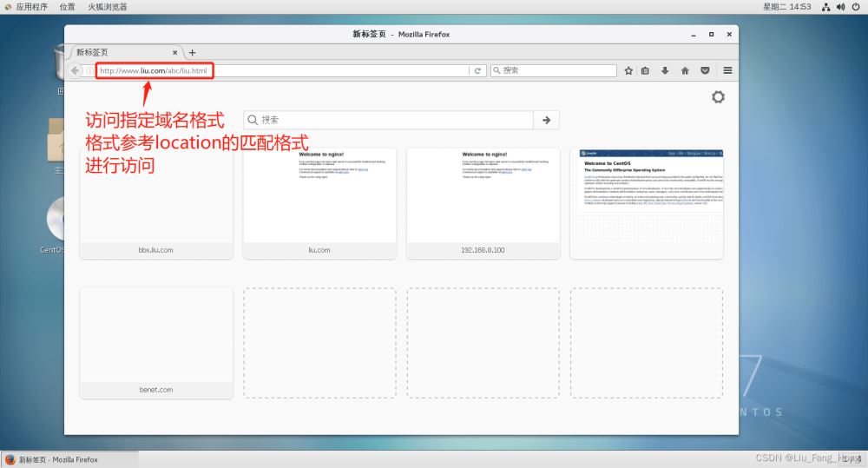The image size is (868, 468).
Task: Focus the new tab page search field
Action: pyautogui.click(x=389, y=120)
